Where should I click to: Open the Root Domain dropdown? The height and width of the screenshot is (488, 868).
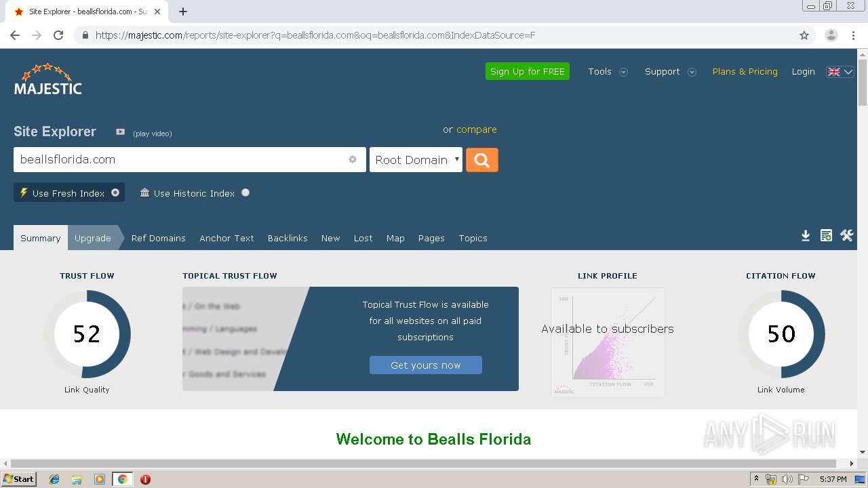point(416,160)
